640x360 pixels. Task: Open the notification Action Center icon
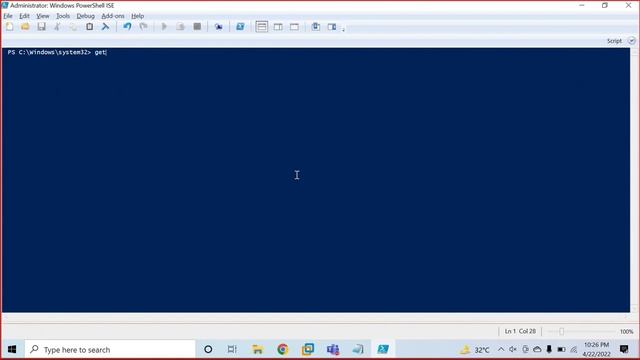coord(624,349)
